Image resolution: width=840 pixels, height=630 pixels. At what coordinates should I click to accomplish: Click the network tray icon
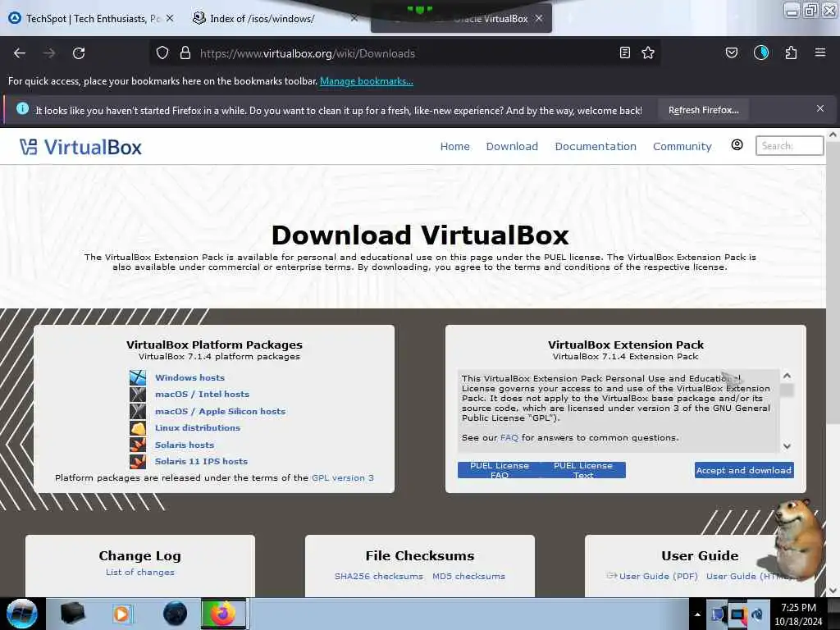[x=737, y=614]
